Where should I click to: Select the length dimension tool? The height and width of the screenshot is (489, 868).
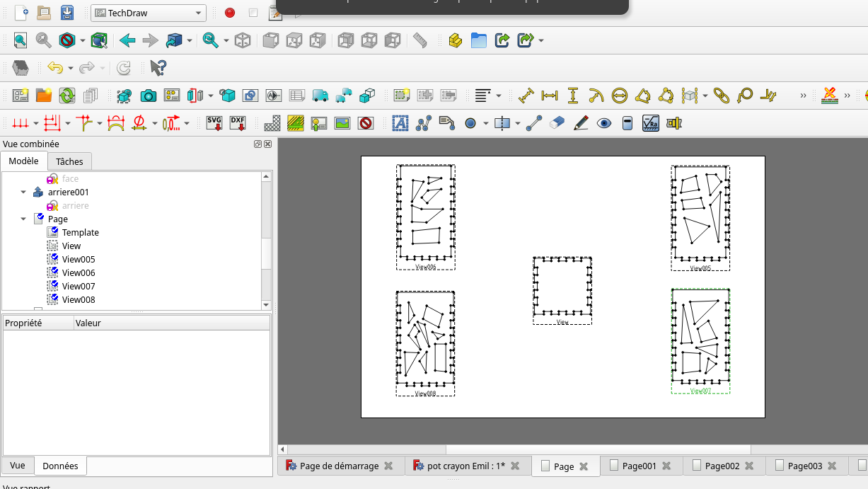(x=526, y=95)
